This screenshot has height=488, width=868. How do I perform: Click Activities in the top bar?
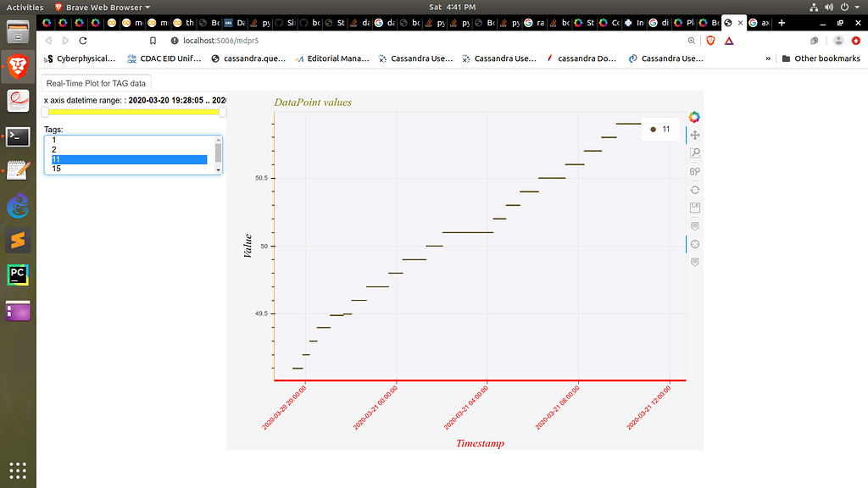[25, 7]
